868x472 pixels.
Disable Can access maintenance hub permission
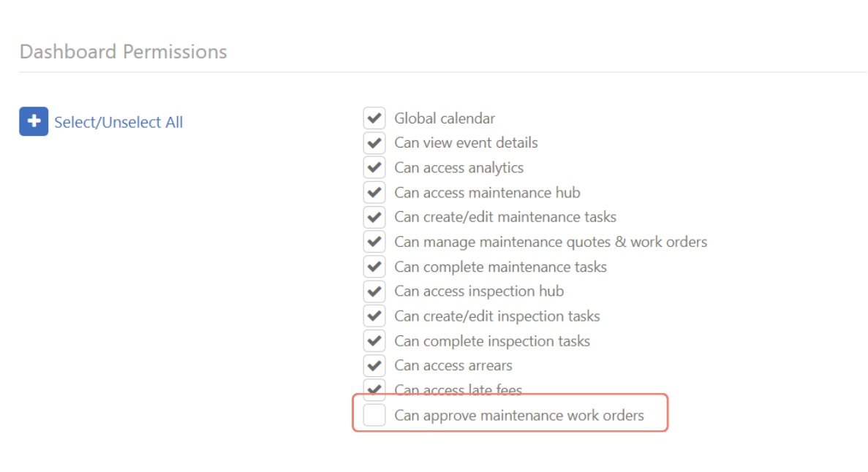coord(374,192)
